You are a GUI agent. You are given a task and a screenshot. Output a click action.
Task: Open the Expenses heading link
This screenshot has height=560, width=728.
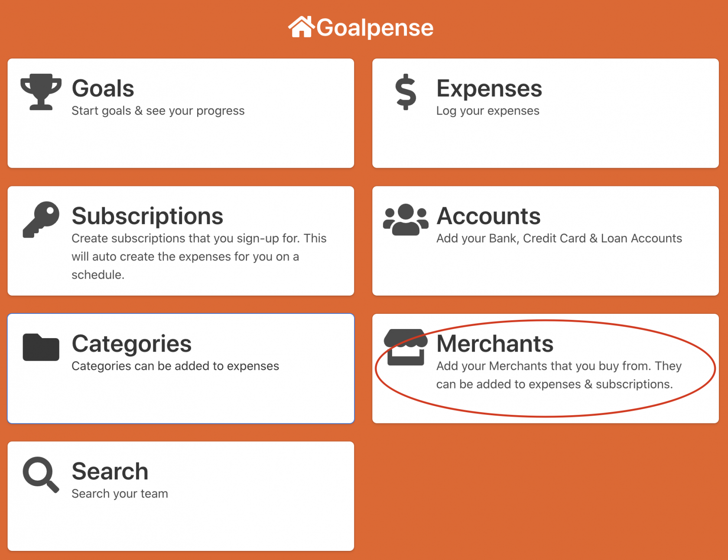tap(489, 88)
